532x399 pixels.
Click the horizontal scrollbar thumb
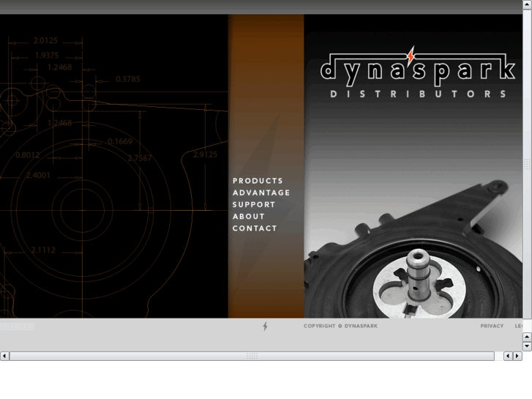tap(252, 356)
